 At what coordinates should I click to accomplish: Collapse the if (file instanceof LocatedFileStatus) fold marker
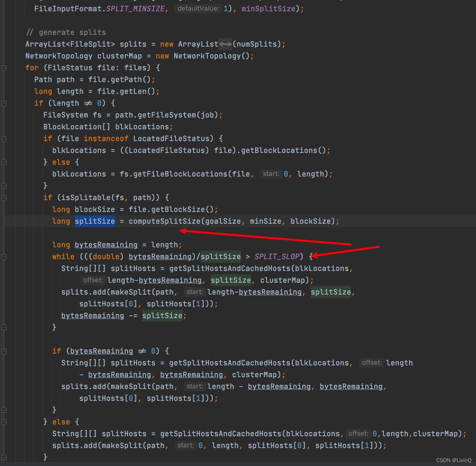[x=4, y=139]
